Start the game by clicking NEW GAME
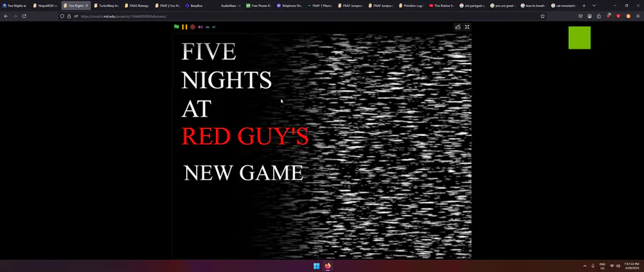Image resolution: width=644 pixels, height=272 pixels. click(x=243, y=173)
